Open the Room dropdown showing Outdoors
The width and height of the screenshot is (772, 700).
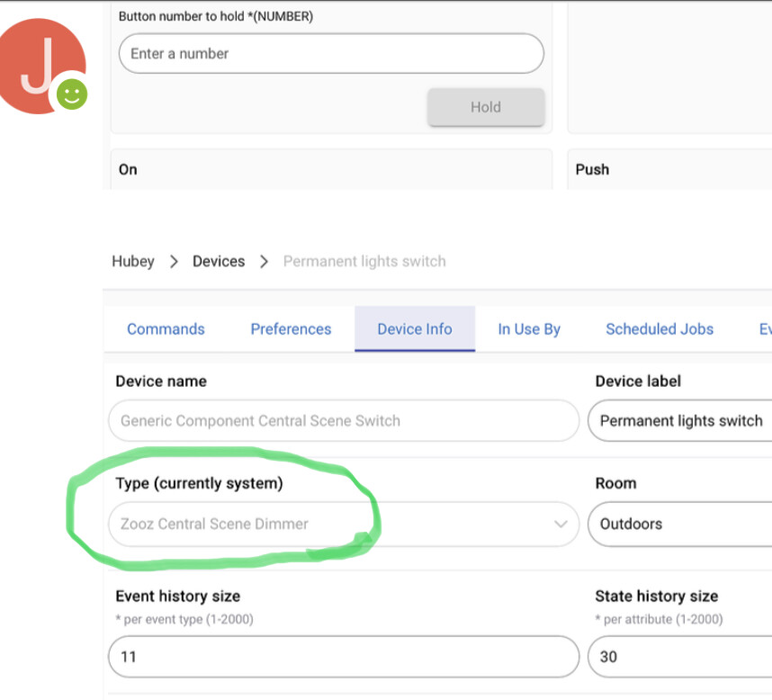click(x=679, y=524)
